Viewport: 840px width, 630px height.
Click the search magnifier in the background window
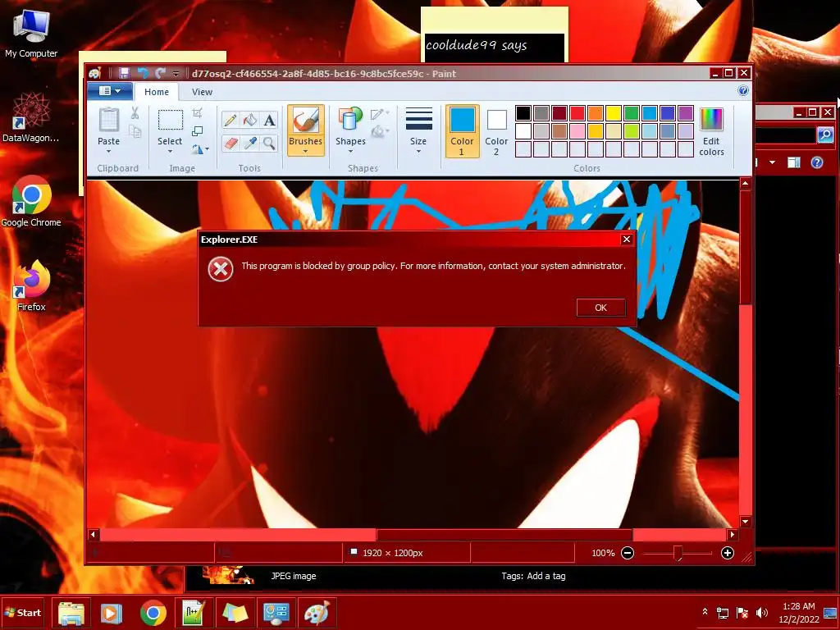click(x=825, y=135)
